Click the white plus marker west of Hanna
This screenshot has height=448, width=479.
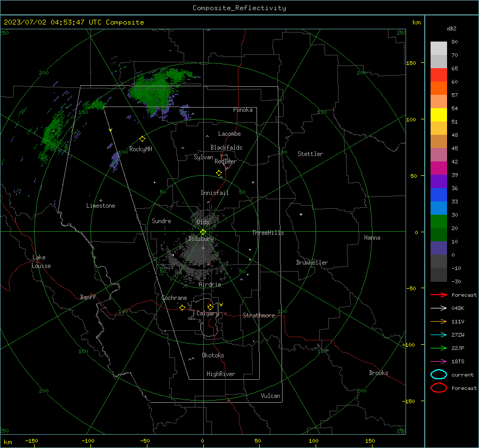click(x=301, y=214)
